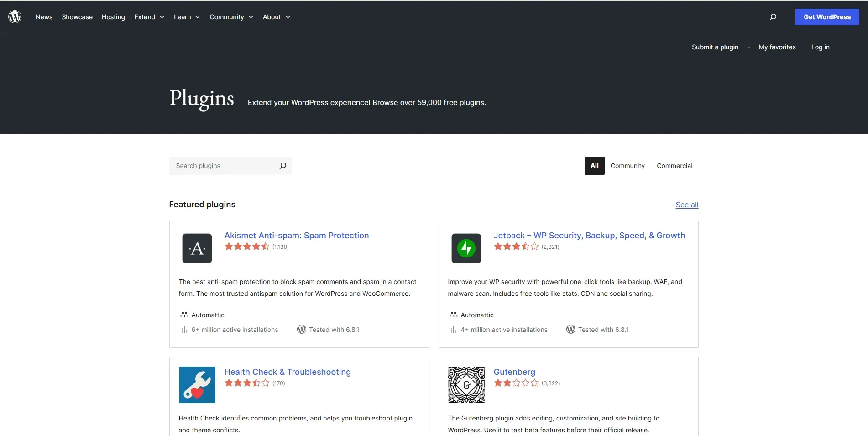Click the WordPress logo in the header

pyautogui.click(x=15, y=17)
